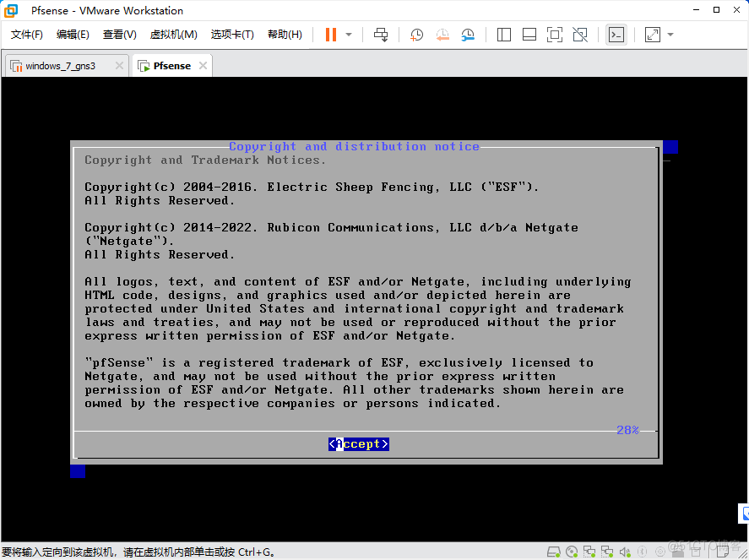Click the line starting 'All logos, text, and content'

click(358, 281)
